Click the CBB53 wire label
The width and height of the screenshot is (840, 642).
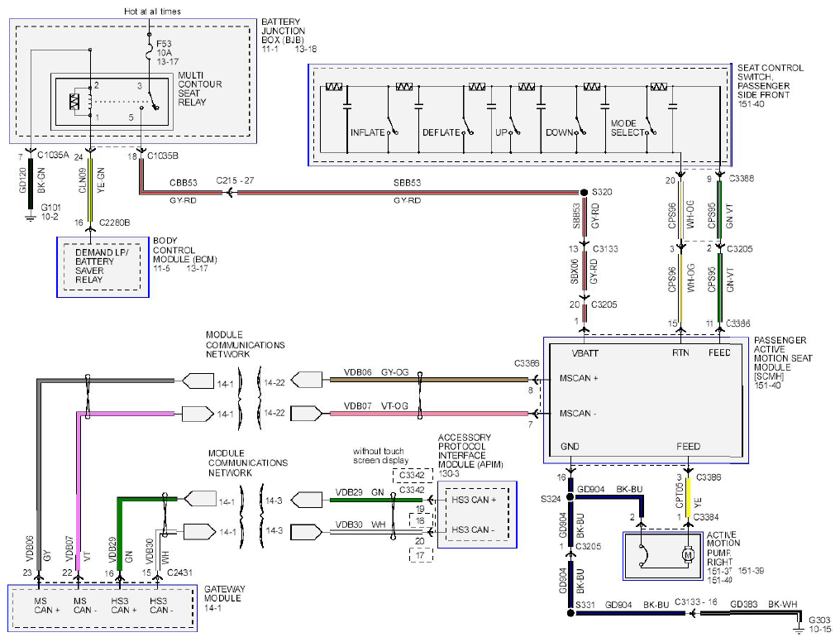tap(184, 183)
